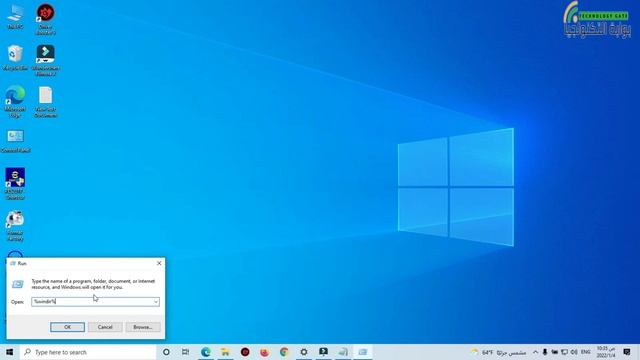Open Settings gear from the taskbar

(304, 352)
